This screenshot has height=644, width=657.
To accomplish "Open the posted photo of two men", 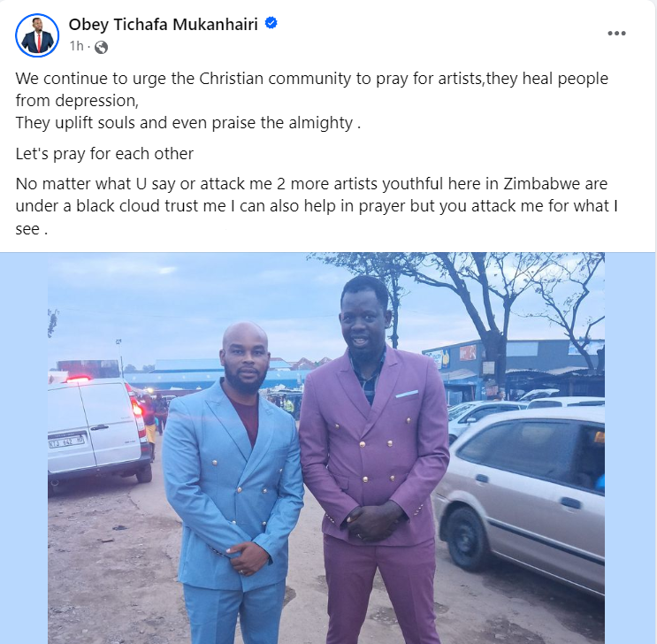I will 326,448.
